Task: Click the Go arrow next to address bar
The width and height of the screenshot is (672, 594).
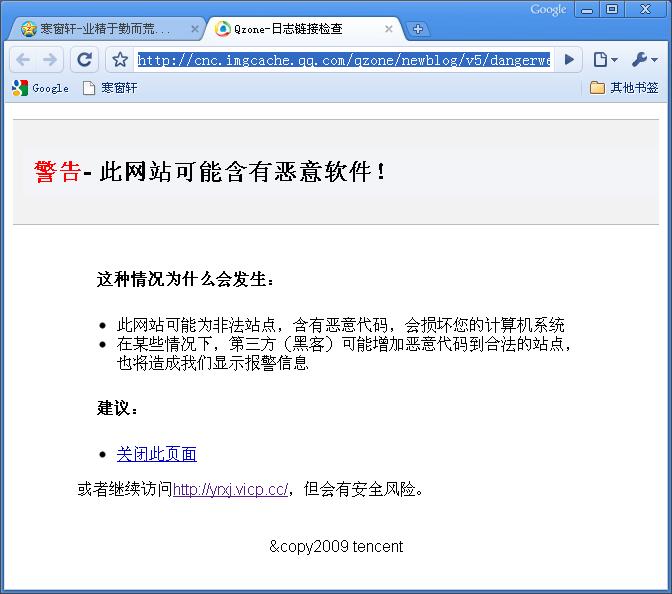Action: [x=569, y=60]
